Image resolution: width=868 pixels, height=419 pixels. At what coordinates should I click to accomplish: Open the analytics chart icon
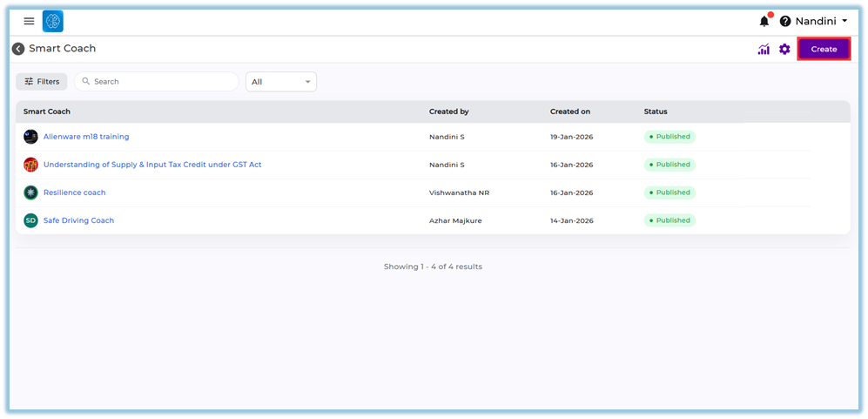(x=764, y=50)
